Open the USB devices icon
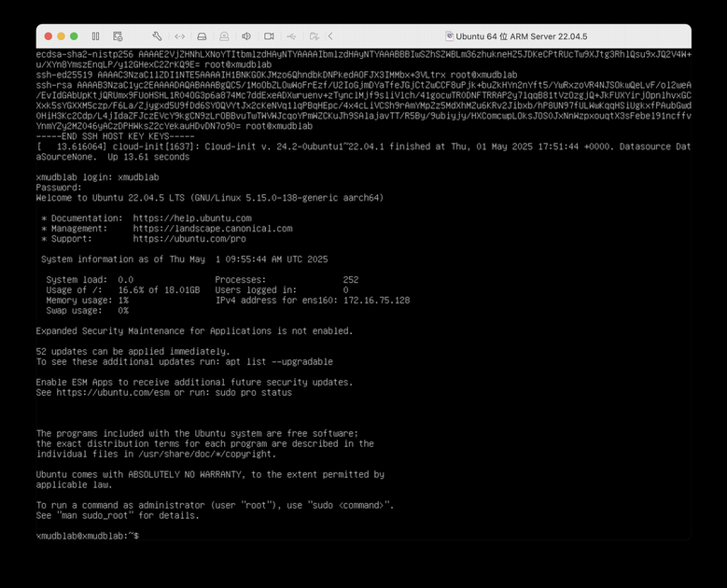 click(x=291, y=36)
